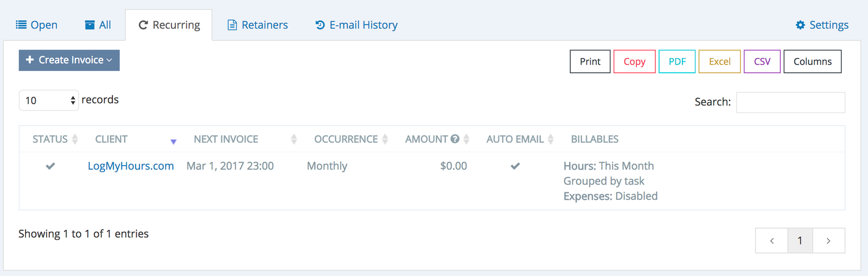Open the Create Invoice dropdown
The width and height of the screenshot is (868, 276).
coord(69,60)
